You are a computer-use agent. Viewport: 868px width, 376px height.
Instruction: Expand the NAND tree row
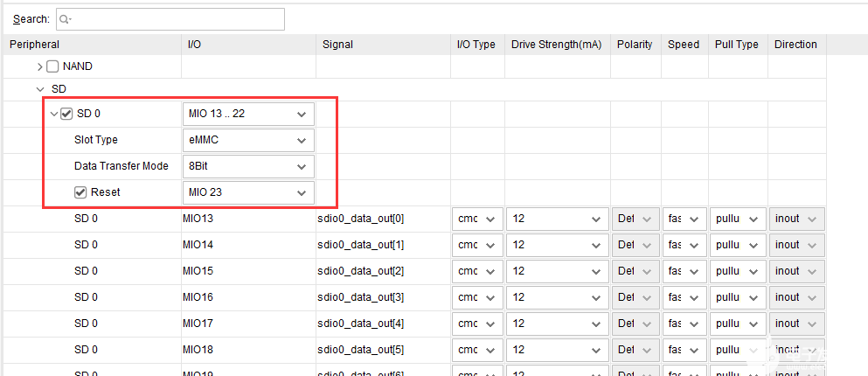[x=40, y=66]
